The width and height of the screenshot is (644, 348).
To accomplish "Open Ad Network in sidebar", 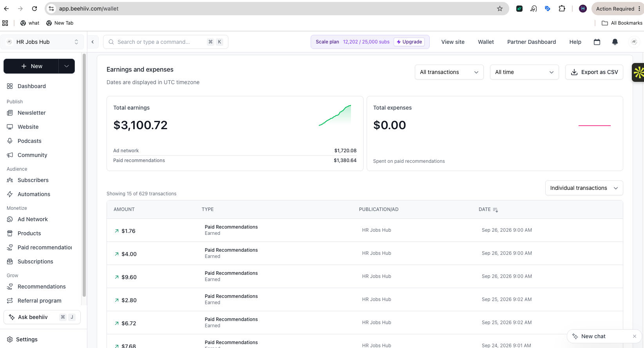I will (x=27, y=219).
